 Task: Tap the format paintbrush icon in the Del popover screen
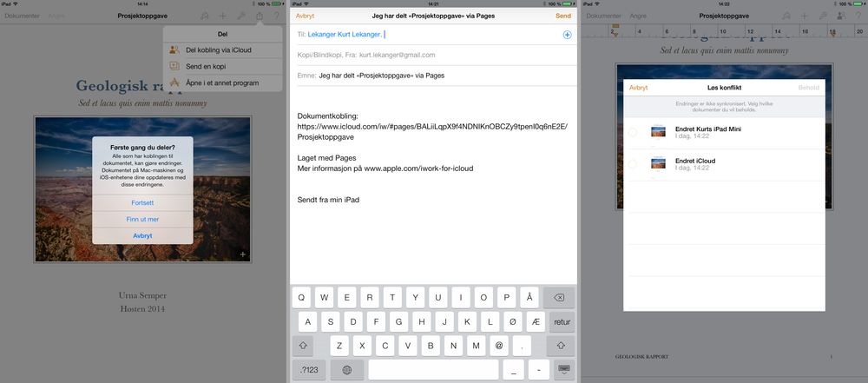click(x=205, y=17)
